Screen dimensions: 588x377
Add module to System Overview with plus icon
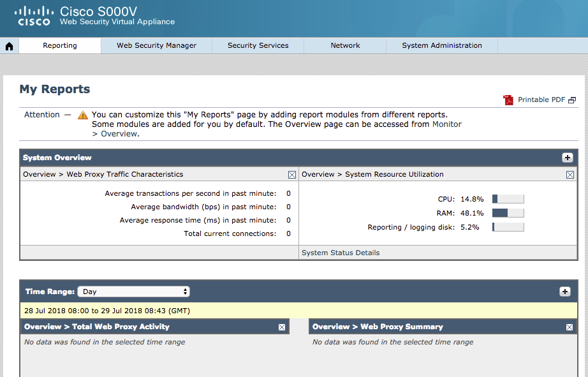[567, 158]
